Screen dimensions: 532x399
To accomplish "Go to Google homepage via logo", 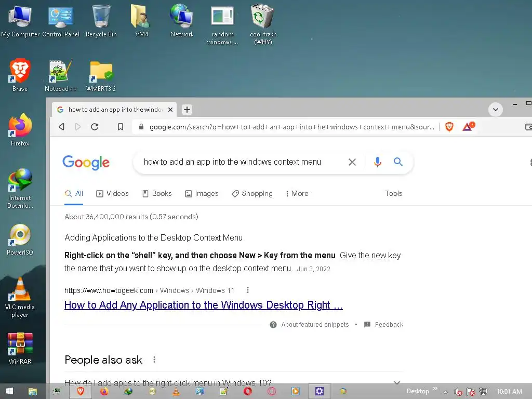I will click(x=86, y=163).
